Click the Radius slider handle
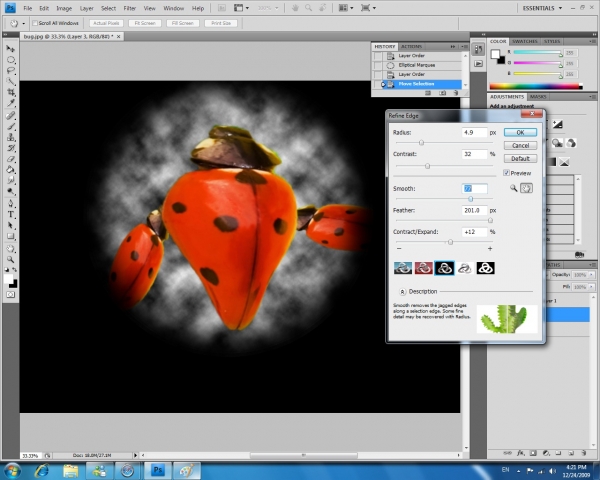This screenshot has width=600, height=480. 421,143
